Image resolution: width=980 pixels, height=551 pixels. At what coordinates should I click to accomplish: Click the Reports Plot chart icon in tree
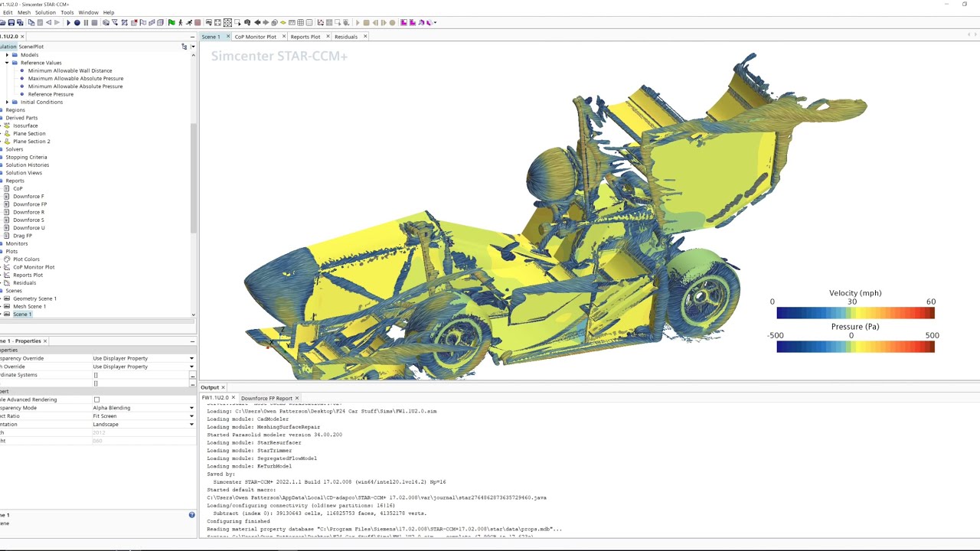tap(7, 275)
